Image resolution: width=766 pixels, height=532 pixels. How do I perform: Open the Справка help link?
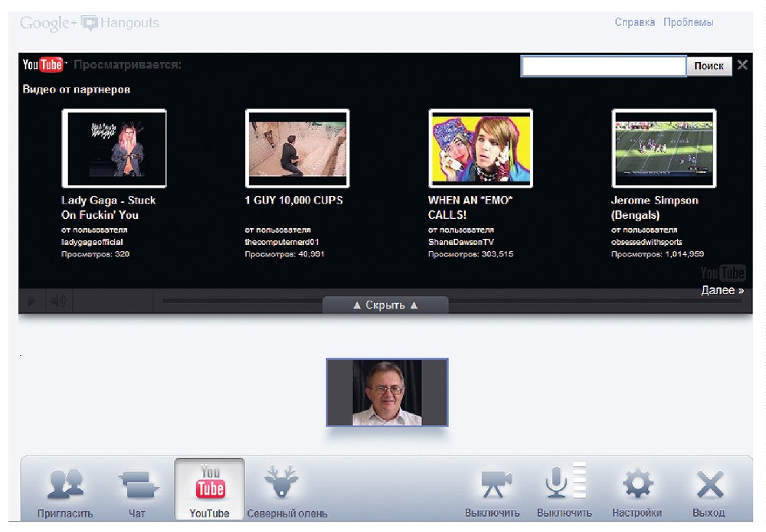tap(634, 22)
